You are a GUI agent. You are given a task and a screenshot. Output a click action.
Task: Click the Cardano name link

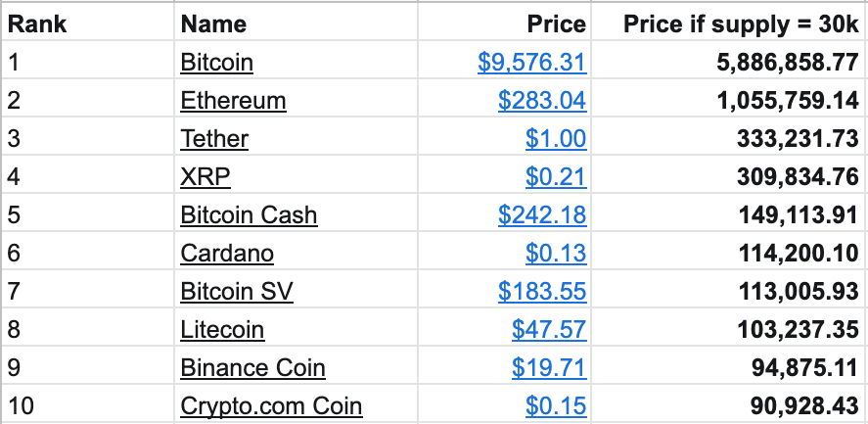227,254
